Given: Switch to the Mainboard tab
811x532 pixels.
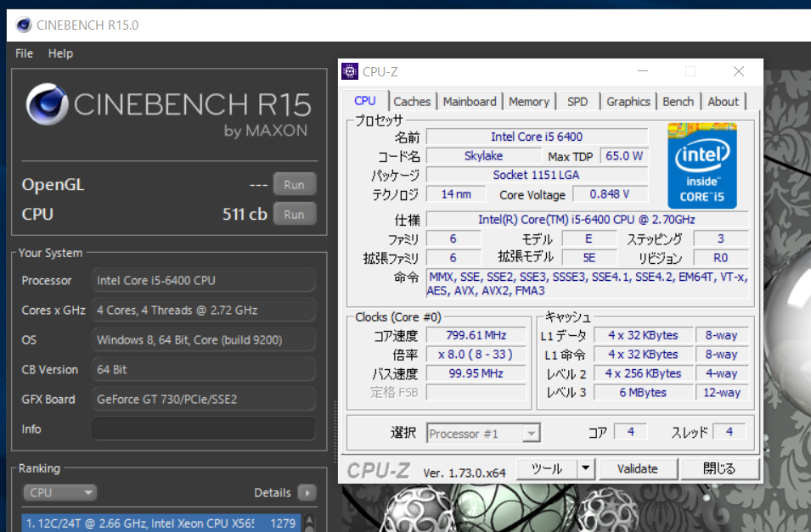Looking at the screenshot, I should 470,102.
